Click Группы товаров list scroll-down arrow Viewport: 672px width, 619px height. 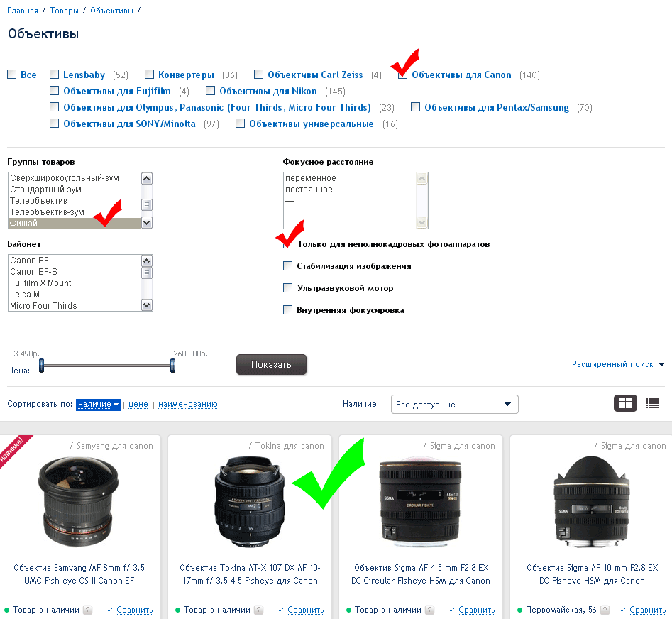tap(147, 222)
